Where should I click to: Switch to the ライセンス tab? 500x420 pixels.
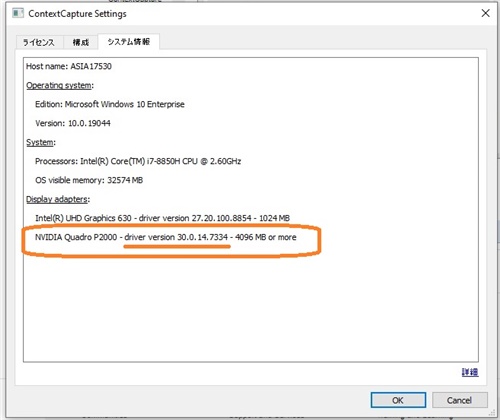39,42
